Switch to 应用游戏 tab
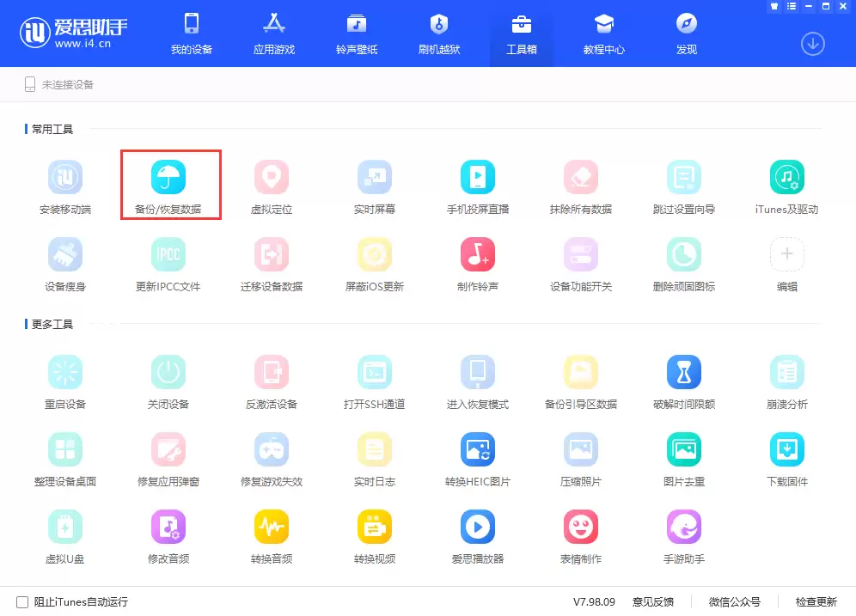The width and height of the screenshot is (856, 616). (x=274, y=34)
